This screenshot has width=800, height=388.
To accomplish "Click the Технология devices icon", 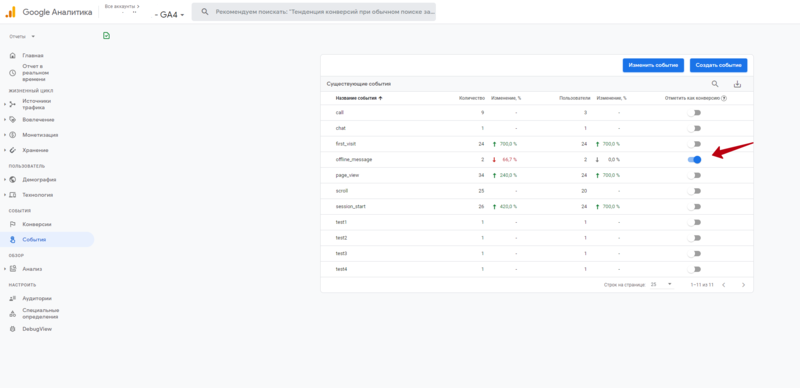I will pos(13,195).
